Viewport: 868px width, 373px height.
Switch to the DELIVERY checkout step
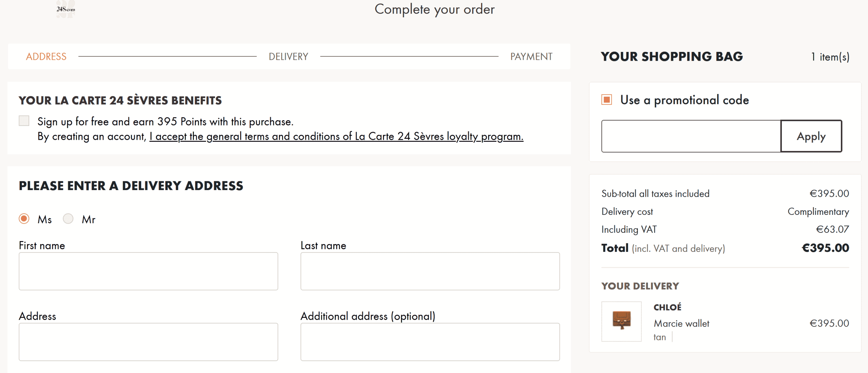tap(289, 56)
